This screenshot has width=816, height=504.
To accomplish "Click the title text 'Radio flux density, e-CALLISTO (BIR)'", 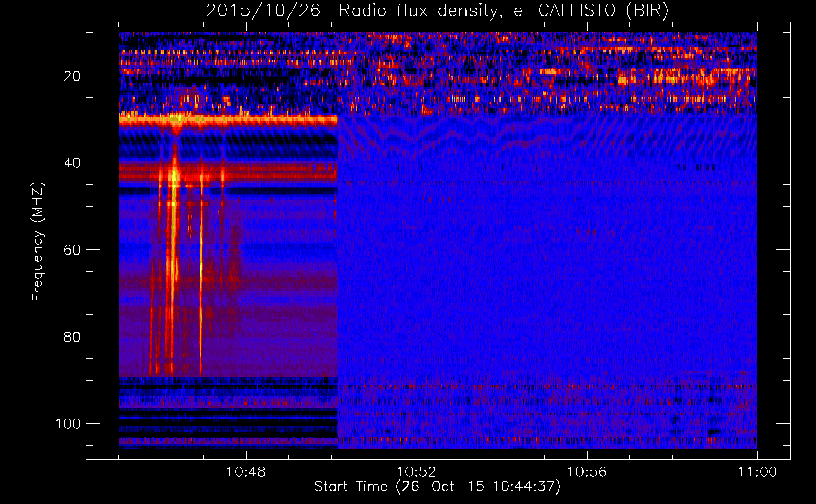I will (x=504, y=11).
